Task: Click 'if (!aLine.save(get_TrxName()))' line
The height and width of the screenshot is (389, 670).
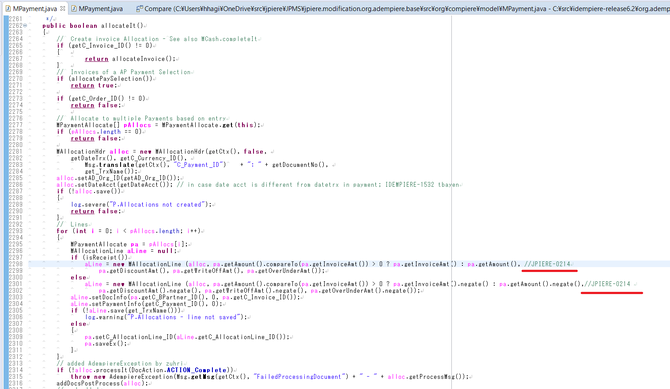Action: 127,310
